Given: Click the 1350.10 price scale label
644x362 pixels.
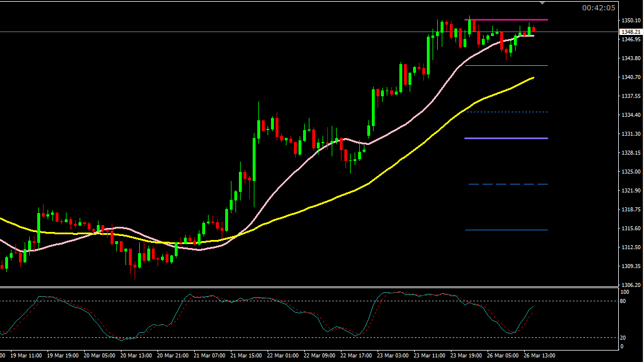Looking at the screenshot, I should point(630,21).
